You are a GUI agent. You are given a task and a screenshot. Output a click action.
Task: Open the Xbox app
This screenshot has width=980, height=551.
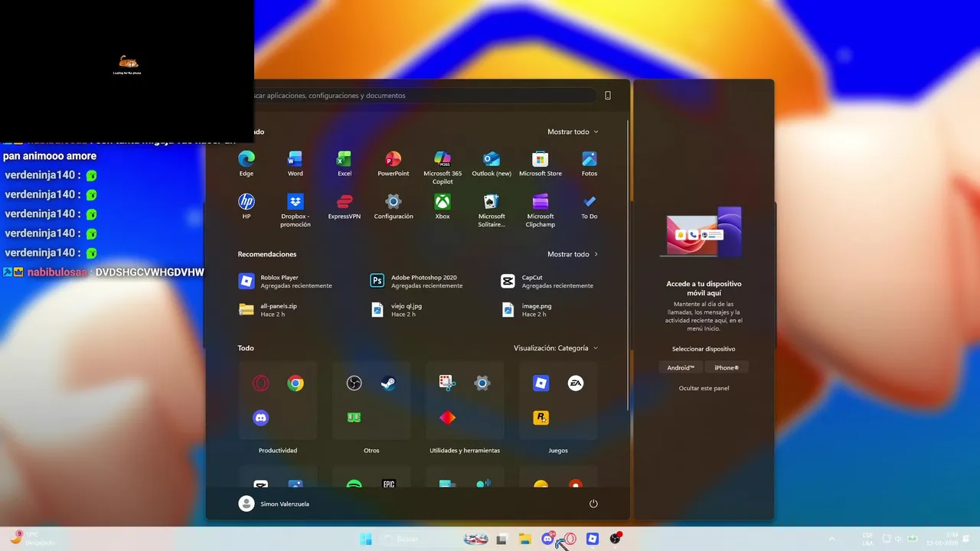click(443, 207)
